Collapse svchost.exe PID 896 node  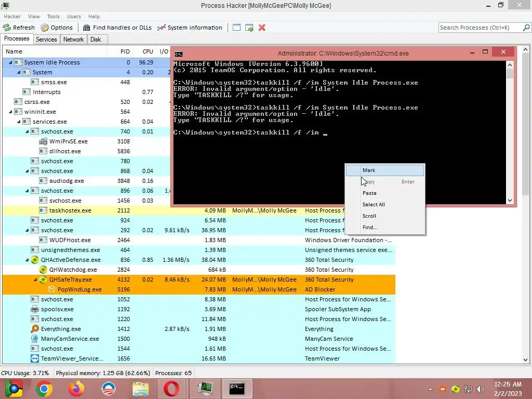pos(27,191)
